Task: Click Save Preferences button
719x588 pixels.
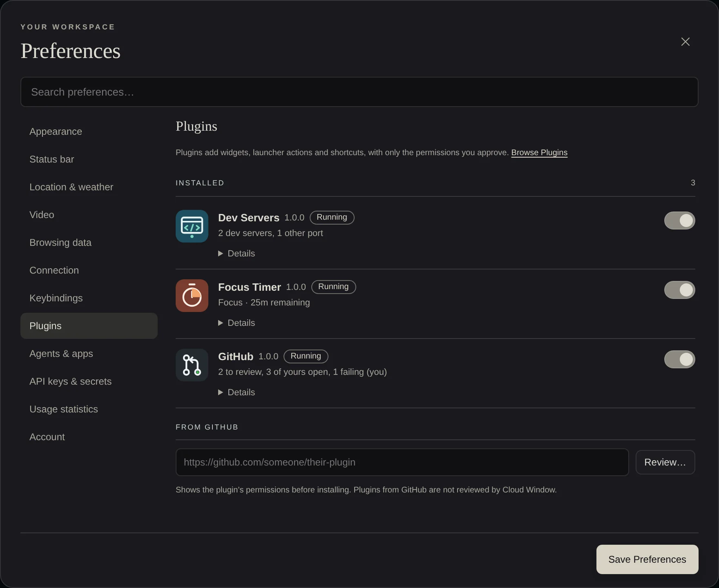Action: coord(648,559)
